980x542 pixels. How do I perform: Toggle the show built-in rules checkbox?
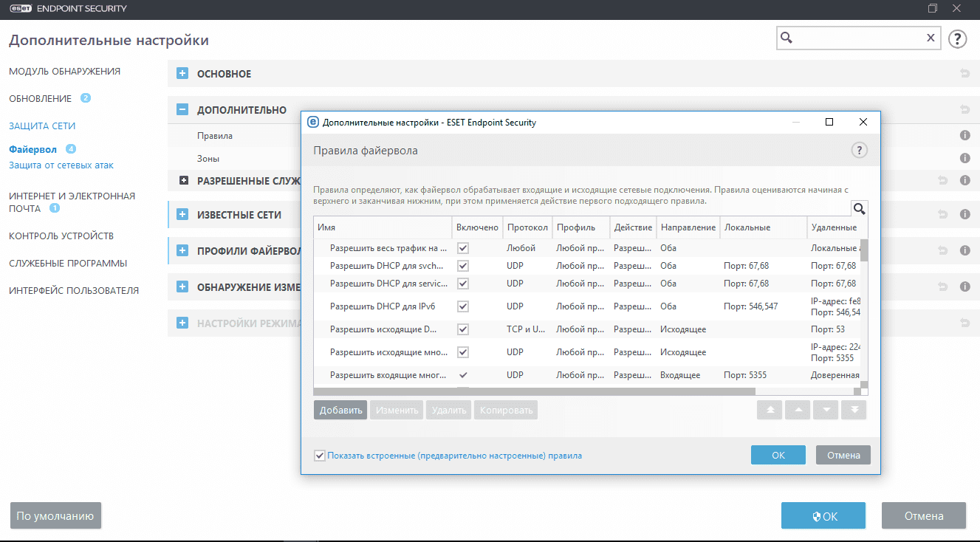pyautogui.click(x=320, y=456)
